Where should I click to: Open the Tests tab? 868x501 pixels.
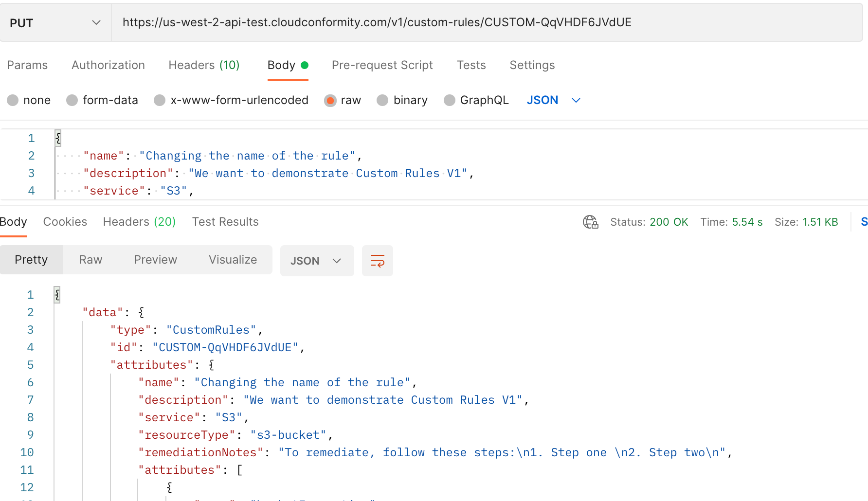(x=471, y=65)
